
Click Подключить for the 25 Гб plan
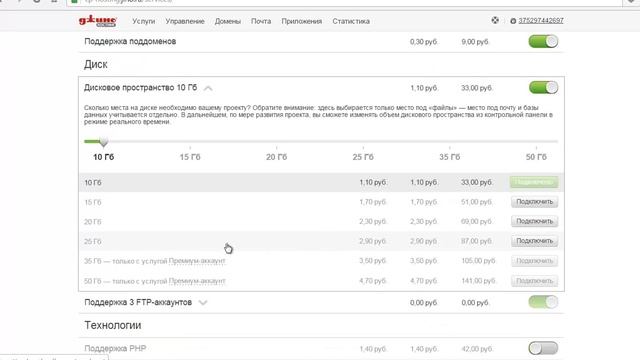point(535,241)
